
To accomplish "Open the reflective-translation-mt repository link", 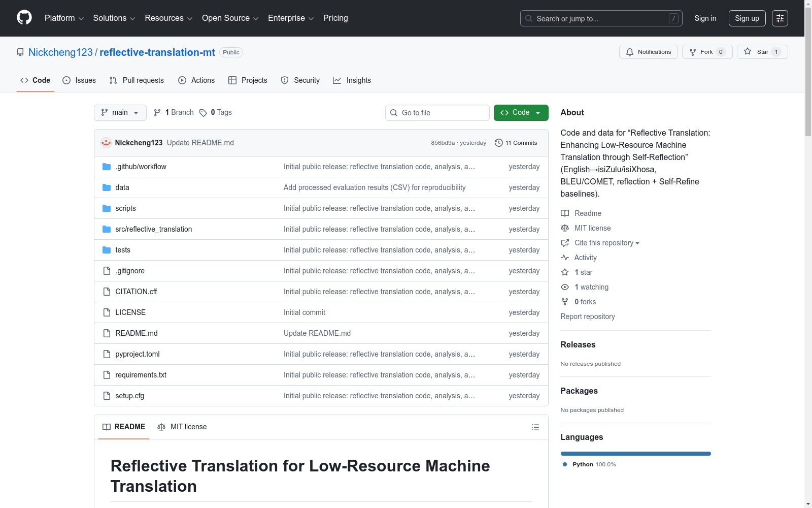I will coord(157,52).
